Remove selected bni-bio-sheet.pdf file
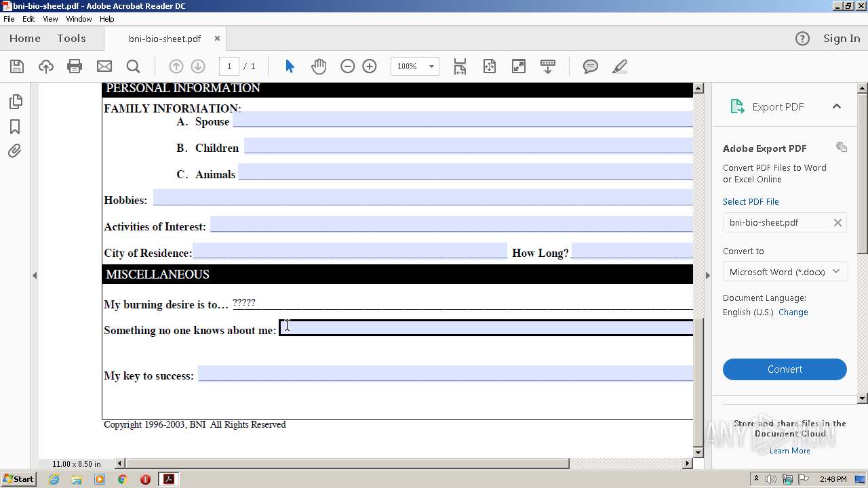Screen dimensions: 868x488 pos(837,222)
